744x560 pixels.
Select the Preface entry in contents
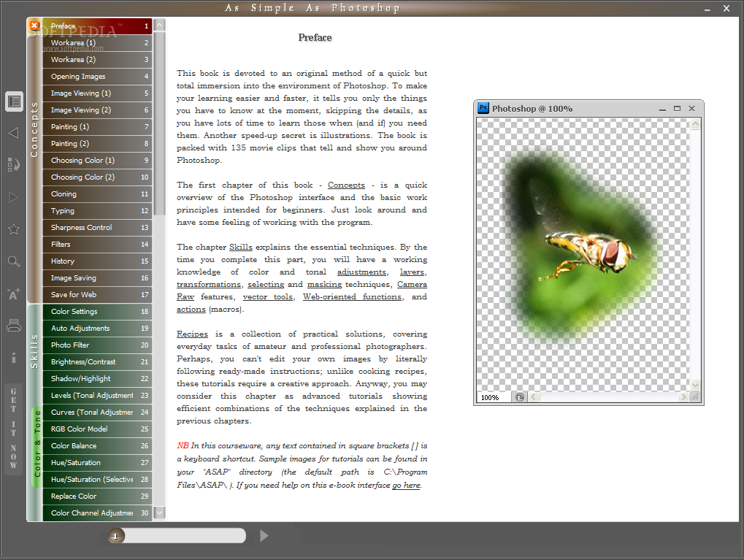pyautogui.click(x=97, y=26)
